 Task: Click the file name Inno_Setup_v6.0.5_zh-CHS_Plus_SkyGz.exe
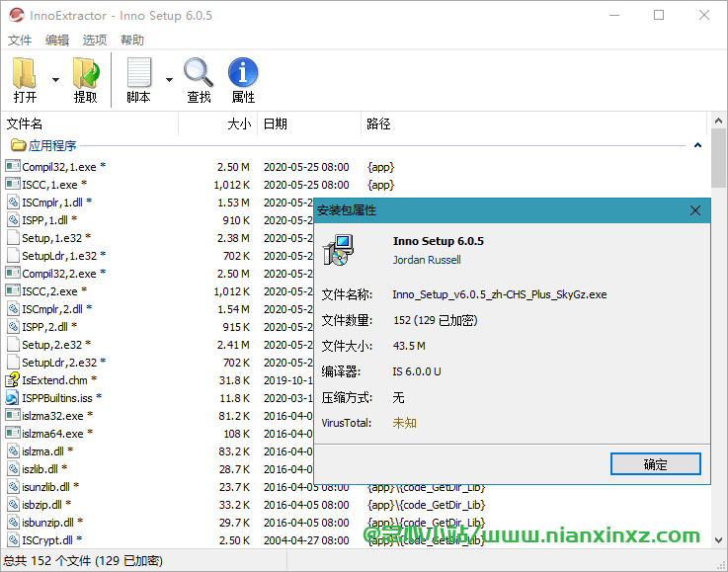coord(500,294)
